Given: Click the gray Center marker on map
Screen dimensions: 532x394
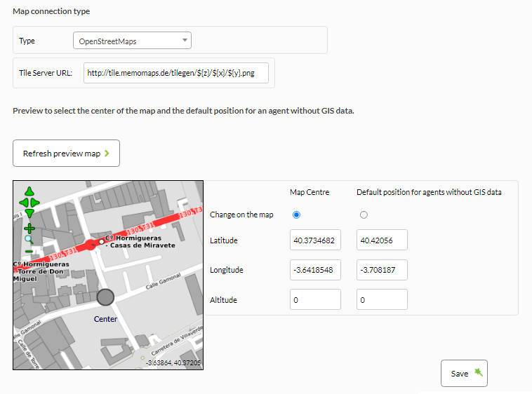Looking at the screenshot, I should (105, 297).
